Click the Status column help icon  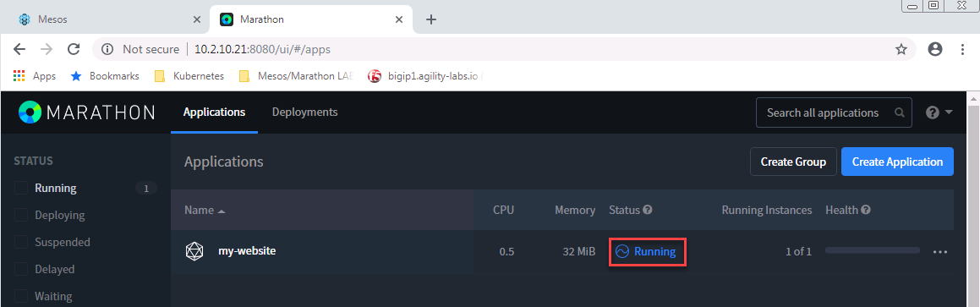(x=648, y=210)
